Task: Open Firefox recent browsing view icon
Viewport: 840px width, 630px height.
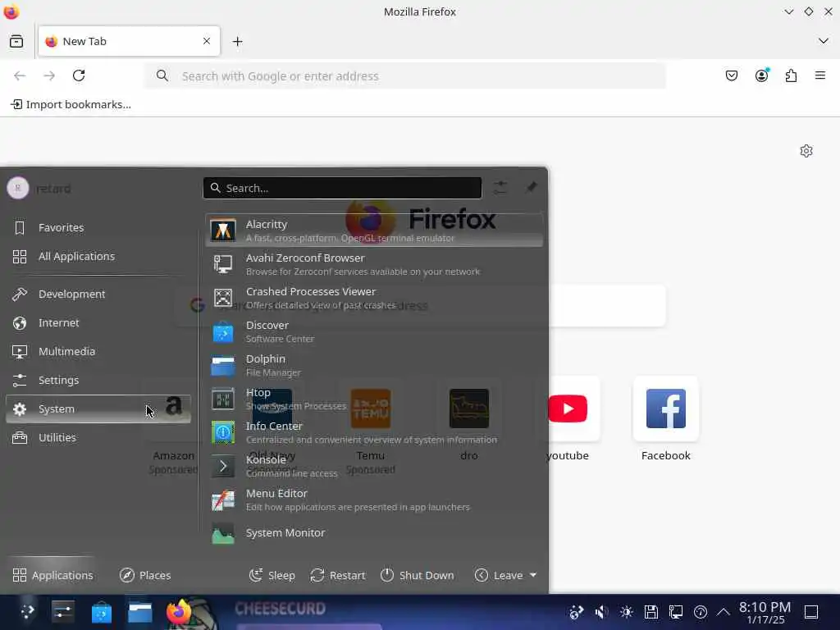Action: point(16,41)
